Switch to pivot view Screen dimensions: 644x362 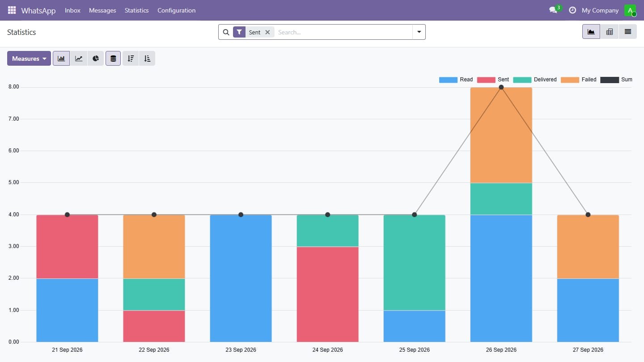pyautogui.click(x=609, y=32)
